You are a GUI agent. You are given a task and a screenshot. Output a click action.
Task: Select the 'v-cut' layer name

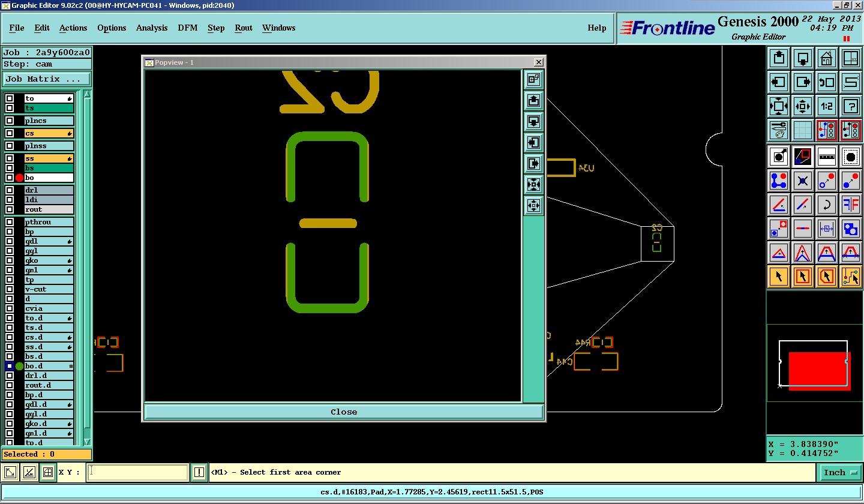[49, 289]
